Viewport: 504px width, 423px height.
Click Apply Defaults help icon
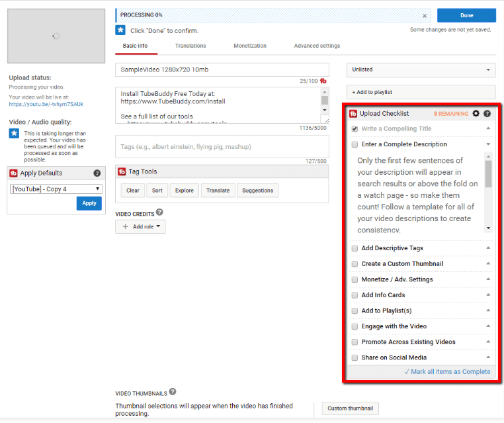[97, 173]
